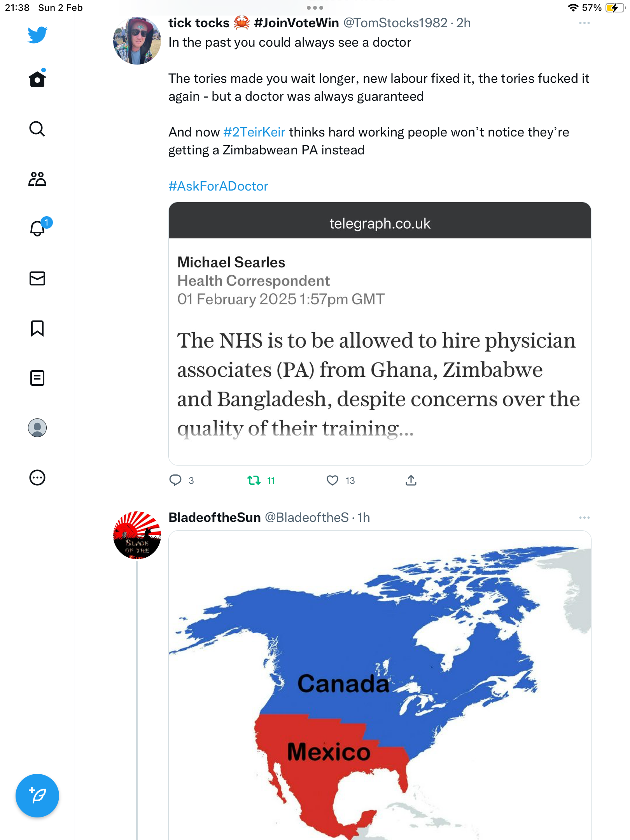The width and height of the screenshot is (630, 840).
Task: Go to Home feed icon
Action: point(37,79)
